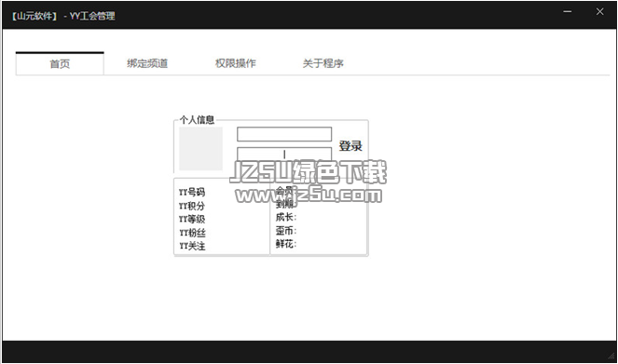Focus the lower password input field

coord(284,154)
